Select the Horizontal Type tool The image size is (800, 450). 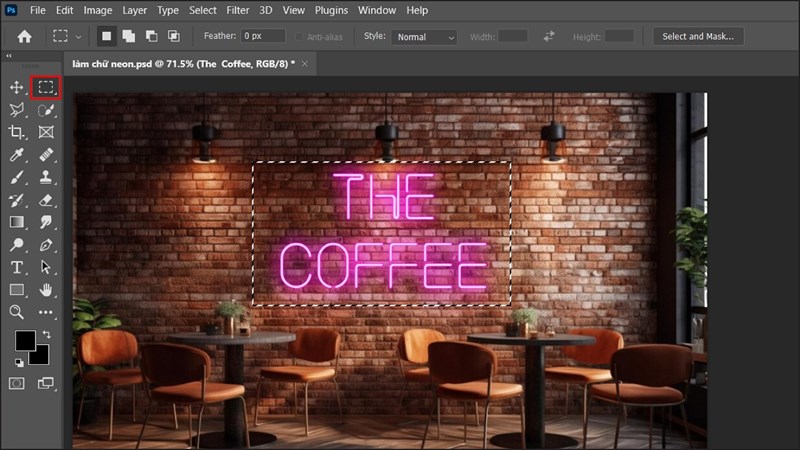(x=16, y=267)
